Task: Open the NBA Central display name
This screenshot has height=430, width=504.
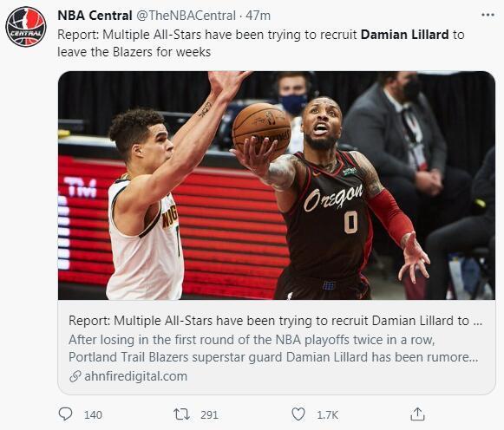Action: [x=95, y=16]
